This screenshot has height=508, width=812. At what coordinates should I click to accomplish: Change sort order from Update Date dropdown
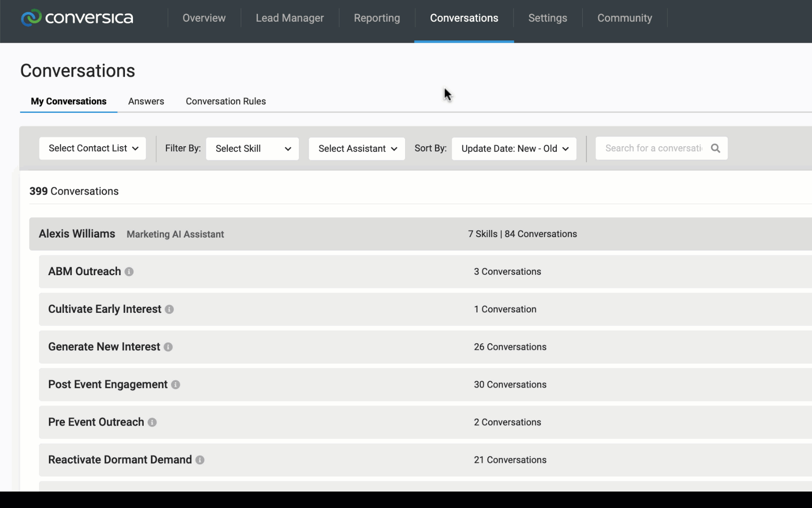coord(514,149)
